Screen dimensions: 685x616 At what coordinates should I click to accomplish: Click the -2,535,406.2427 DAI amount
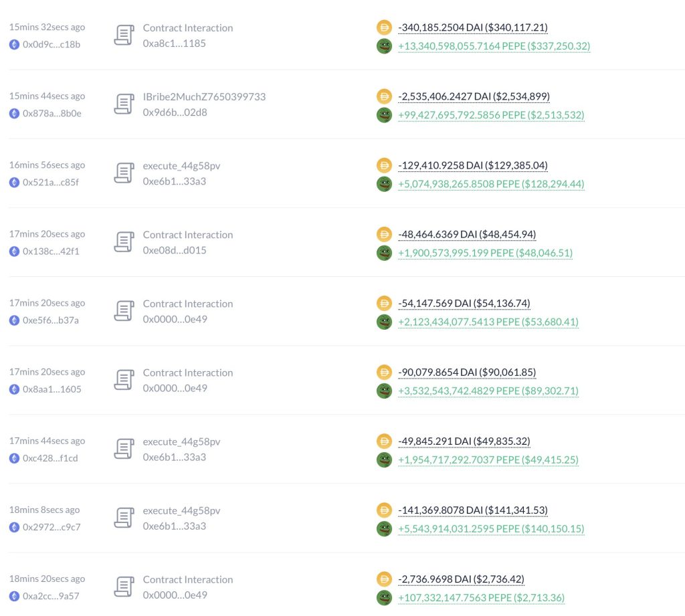pyautogui.click(x=474, y=96)
